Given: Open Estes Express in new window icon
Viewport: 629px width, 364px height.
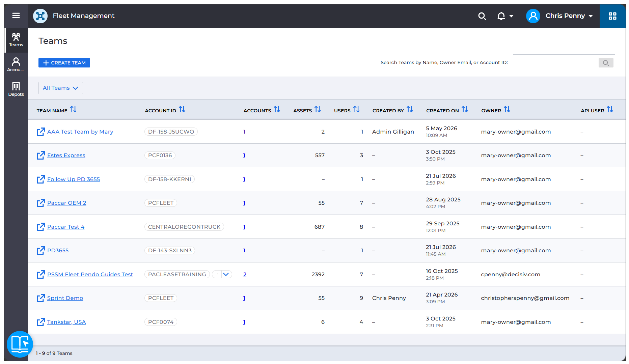Looking at the screenshot, I should click(41, 155).
